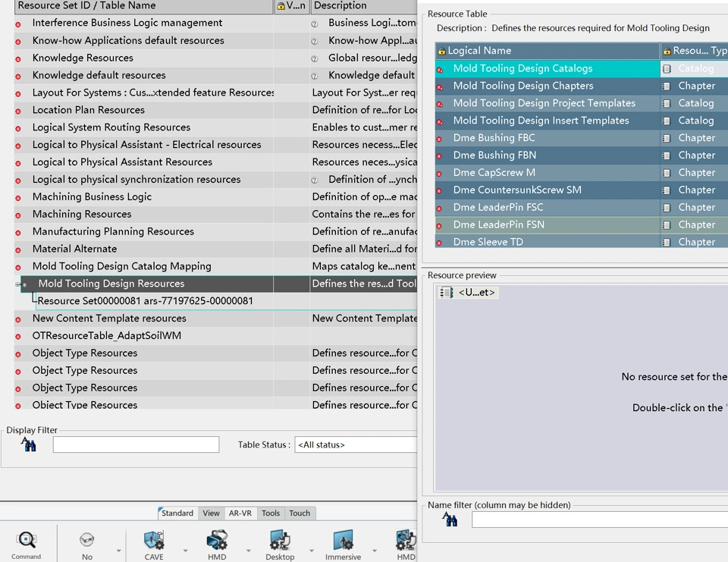Screen dimensions: 728x562
Task: Collapse the Mold Tooling Design Resources node
Action: 18,284
